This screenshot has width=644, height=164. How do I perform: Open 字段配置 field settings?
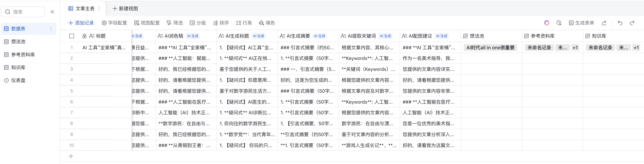114,23
